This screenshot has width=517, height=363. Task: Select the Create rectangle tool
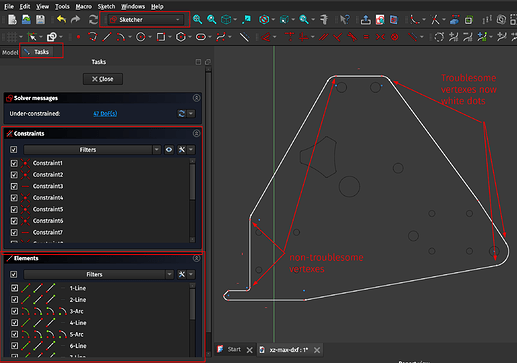161,37
